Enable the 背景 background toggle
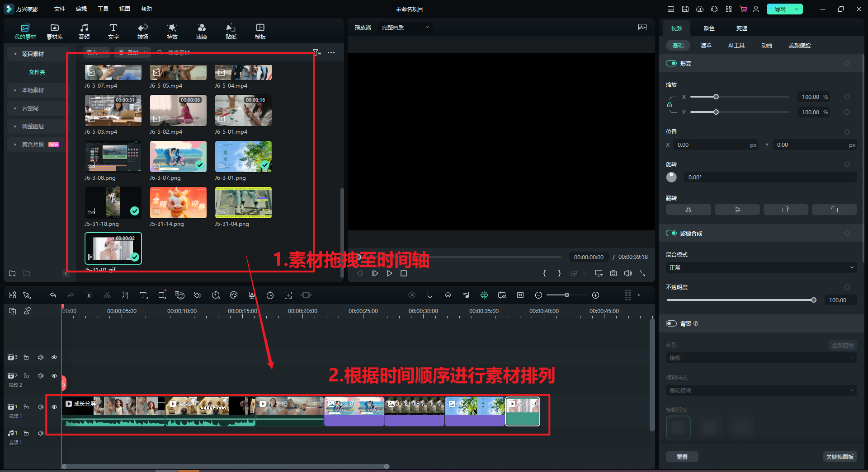The image size is (868, 472). 671,323
